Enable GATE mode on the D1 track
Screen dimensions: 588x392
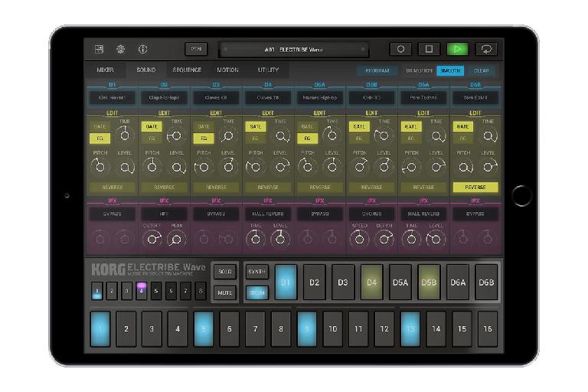click(100, 126)
